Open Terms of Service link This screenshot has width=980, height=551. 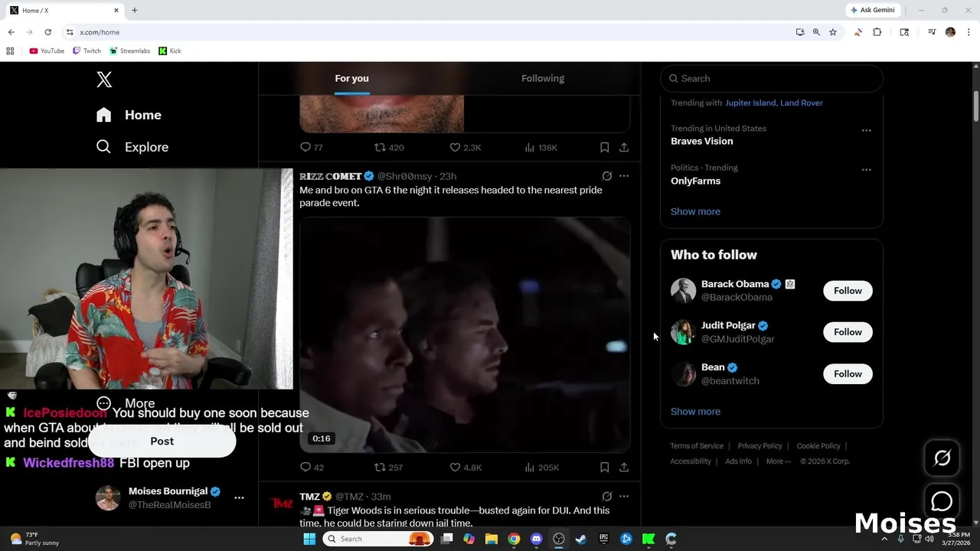pos(697,445)
